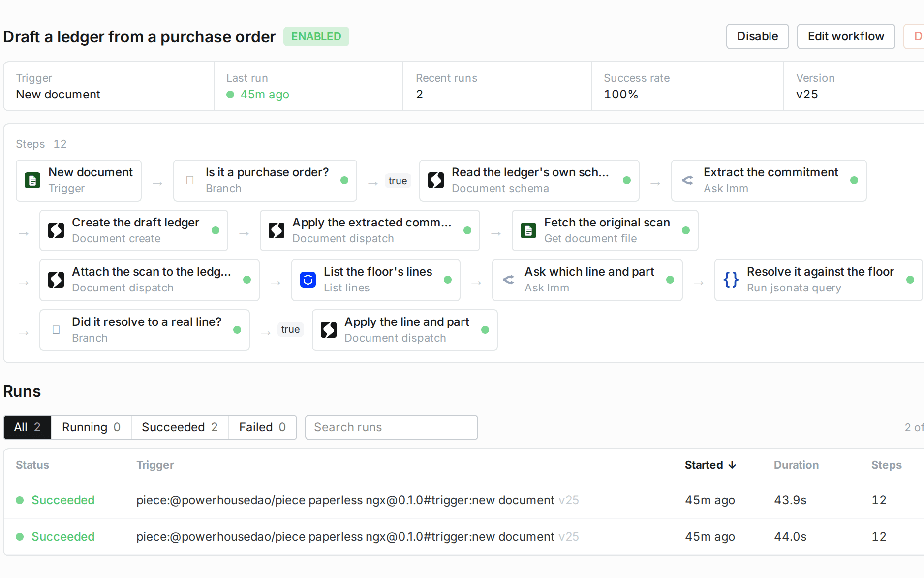924x578 pixels.
Task: Click the green status dot on 'Fetch the original scan'
Action: tap(686, 230)
